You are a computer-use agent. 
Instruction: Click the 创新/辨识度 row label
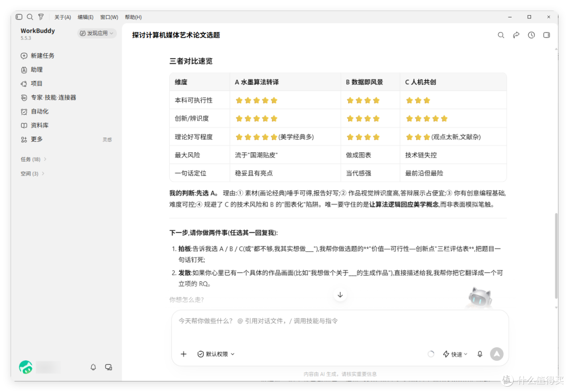(192, 119)
